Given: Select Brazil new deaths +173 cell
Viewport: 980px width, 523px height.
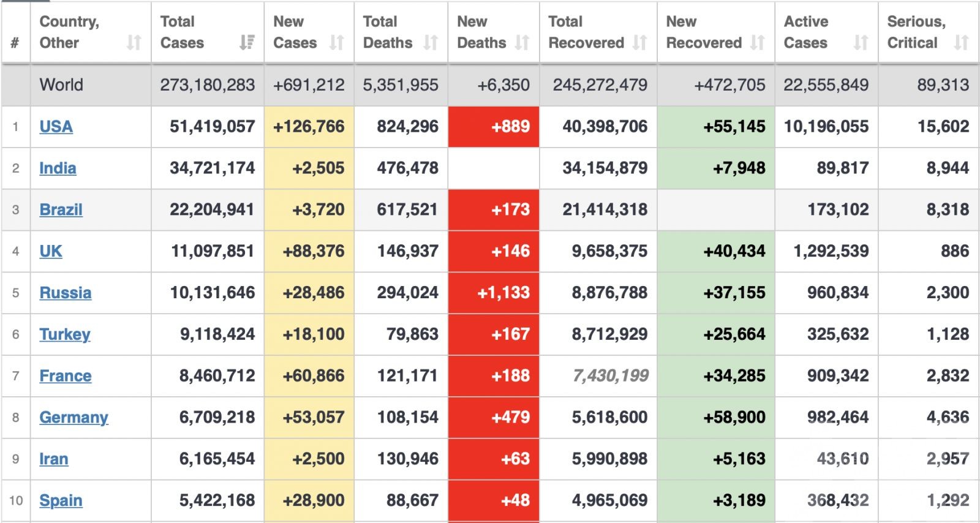Looking at the screenshot, I should coord(494,209).
